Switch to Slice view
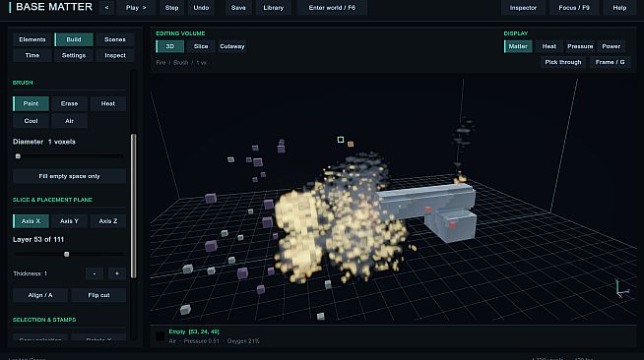The width and height of the screenshot is (644, 360). pos(201,46)
